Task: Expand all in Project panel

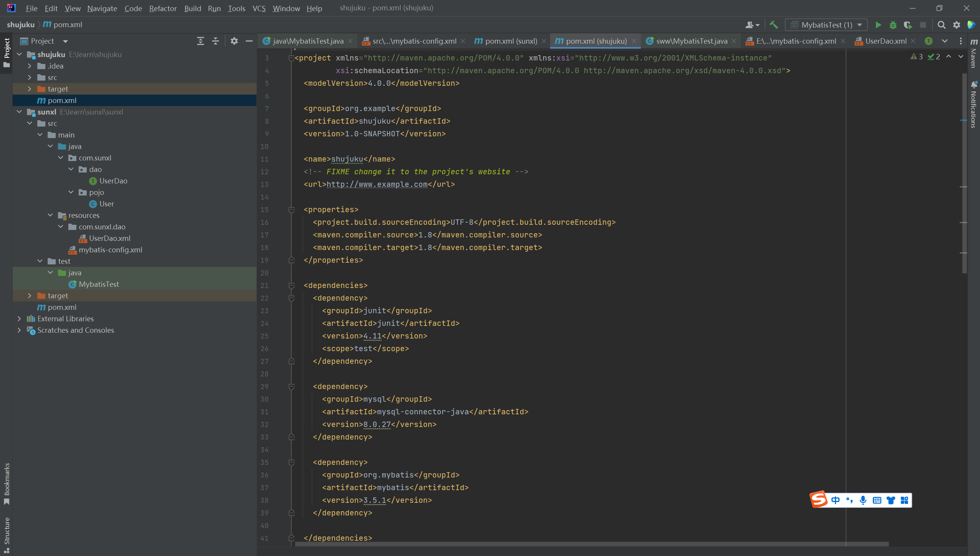Action: (x=200, y=41)
